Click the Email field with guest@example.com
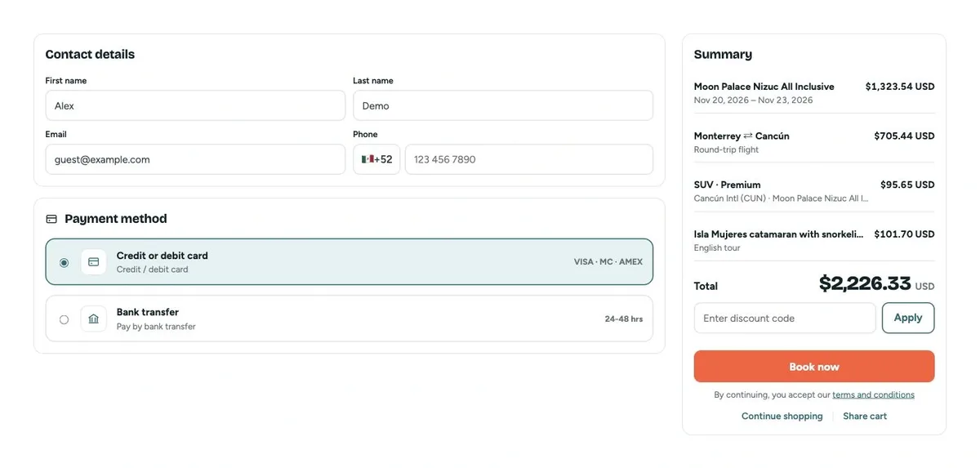980x468 pixels. pyautogui.click(x=195, y=159)
